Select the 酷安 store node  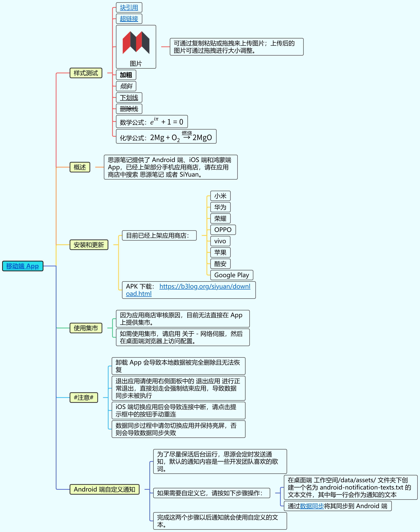point(220,264)
